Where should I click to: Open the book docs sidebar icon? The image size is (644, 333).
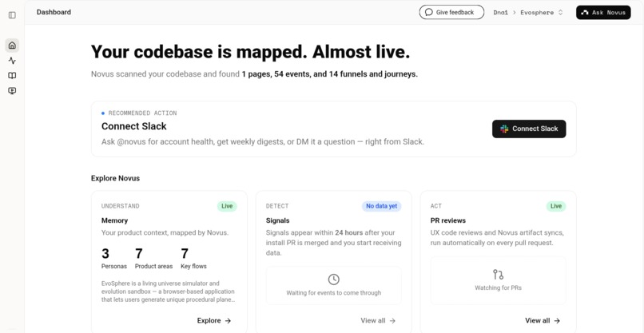point(12,76)
